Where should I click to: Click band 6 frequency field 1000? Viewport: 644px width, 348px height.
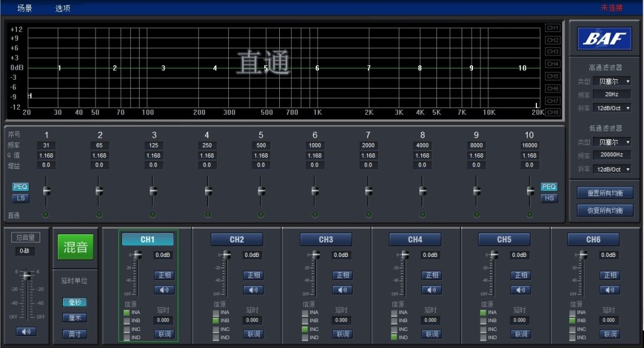click(x=314, y=145)
